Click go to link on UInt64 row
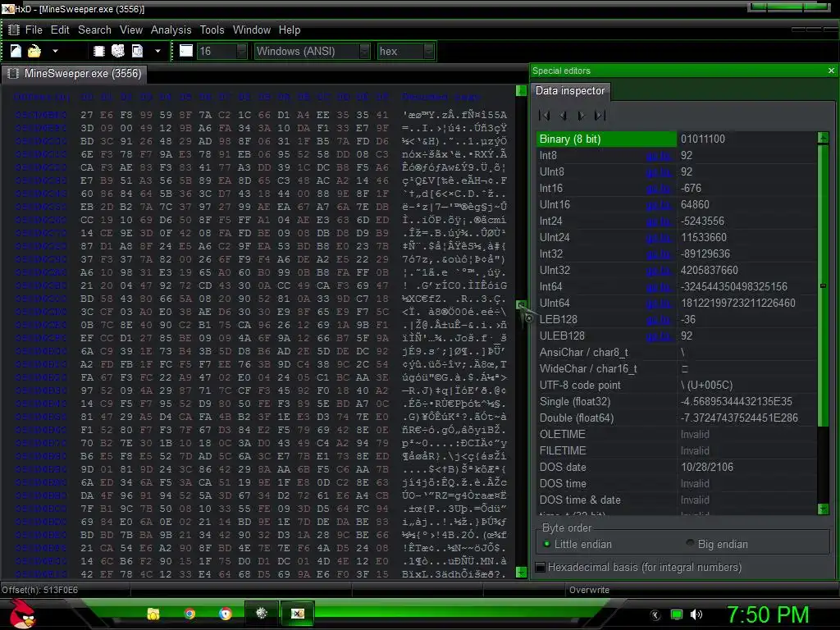The height and width of the screenshot is (630, 840). (x=659, y=304)
